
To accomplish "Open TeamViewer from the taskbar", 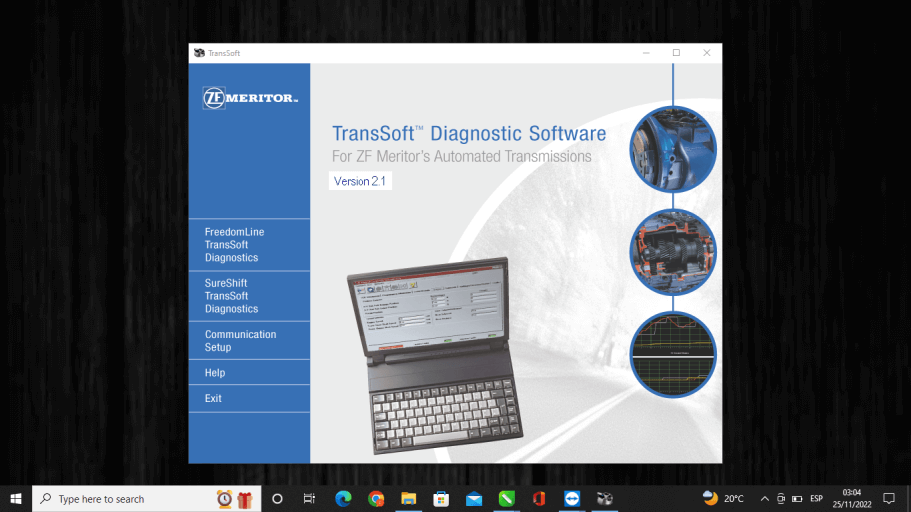I will click(571, 498).
